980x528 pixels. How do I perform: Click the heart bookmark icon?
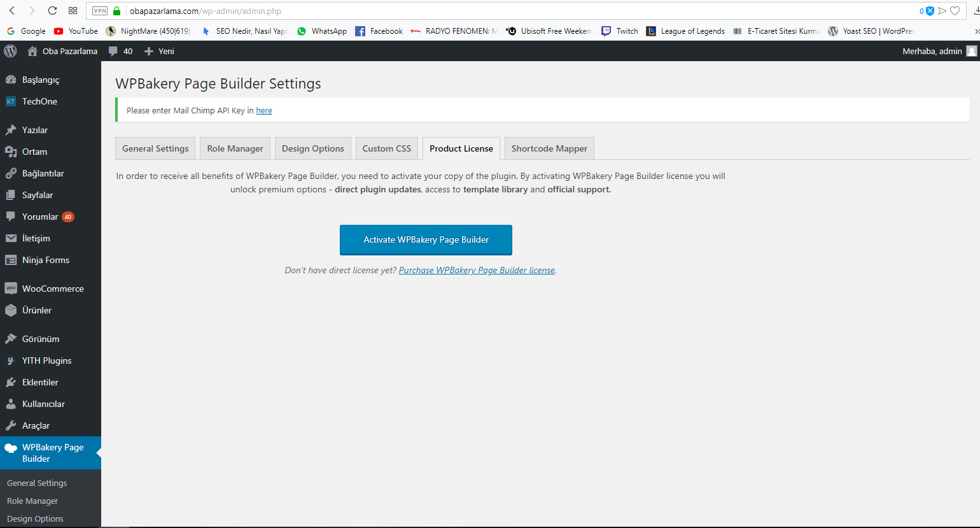955,11
